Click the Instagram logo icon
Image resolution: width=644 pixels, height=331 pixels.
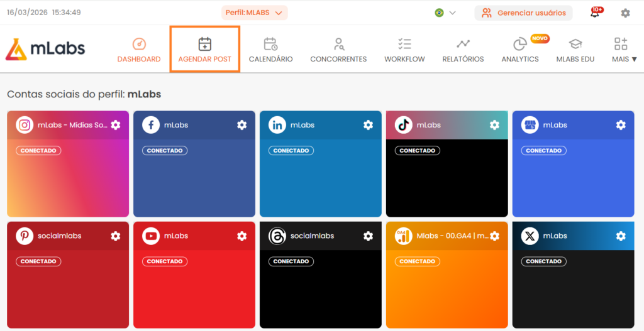[x=25, y=125]
